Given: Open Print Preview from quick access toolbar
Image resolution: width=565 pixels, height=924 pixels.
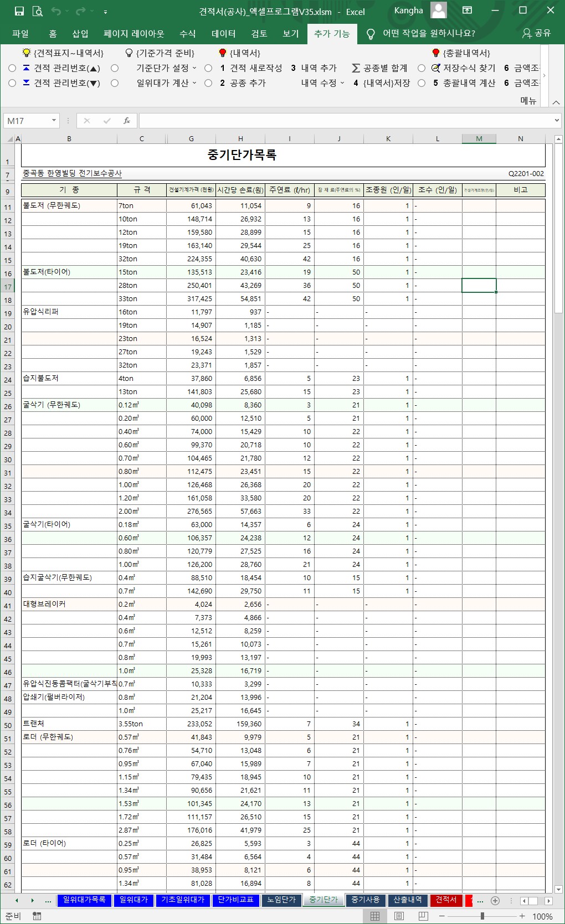Looking at the screenshot, I should pyautogui.click(x=38, y=11).
